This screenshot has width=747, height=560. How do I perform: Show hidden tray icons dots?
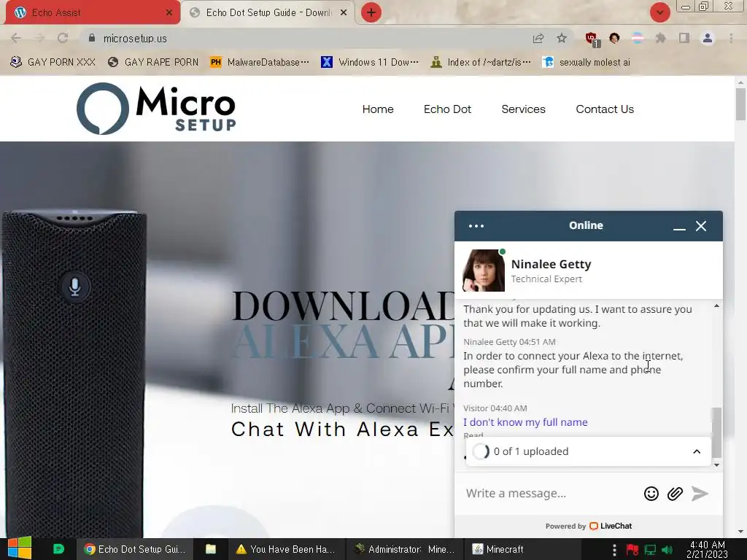pyautogui.click(x=614, y=550)
